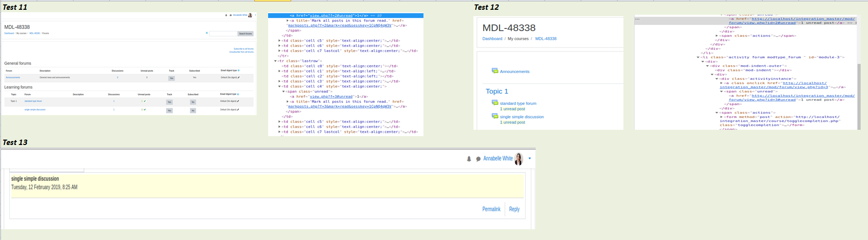Expand form togglecompletion node
The width and height of the screenshot is (868, 240).
coord(721,117)
